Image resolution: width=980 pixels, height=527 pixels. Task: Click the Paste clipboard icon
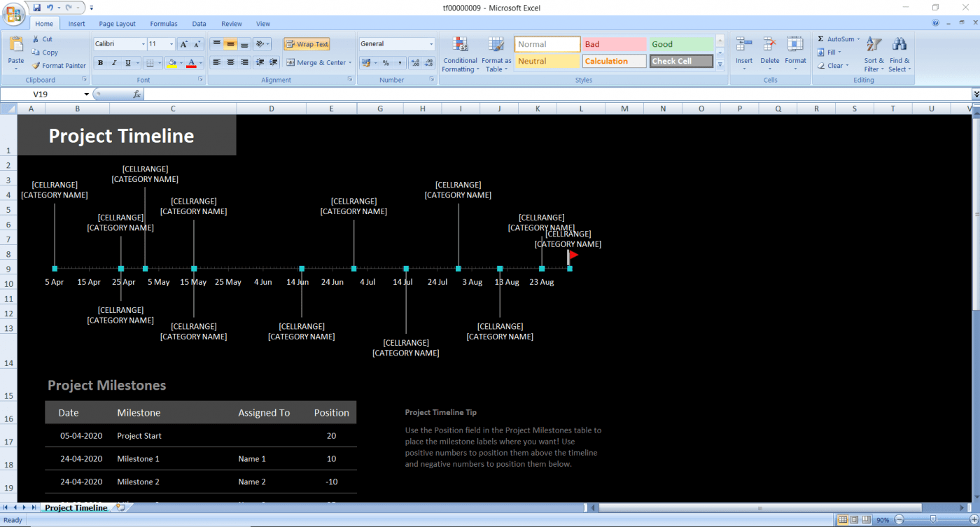coord(16,45)
